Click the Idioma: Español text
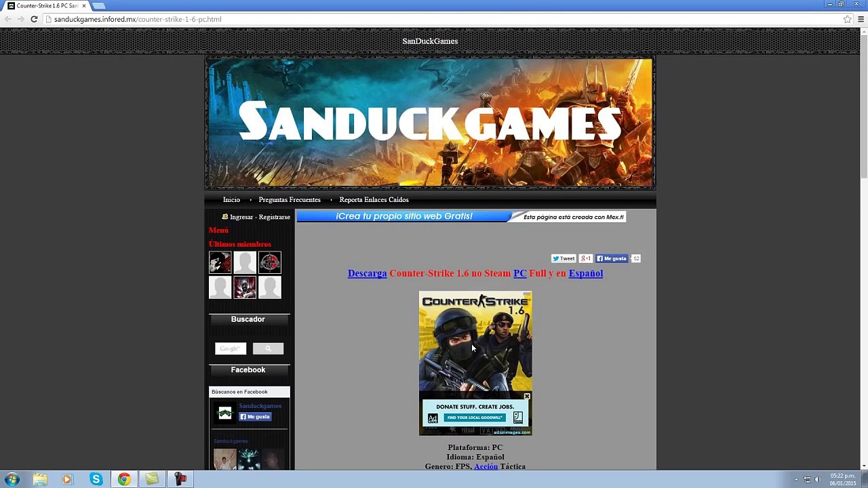Viewport: 868px width, 488px height. (475, 457)
